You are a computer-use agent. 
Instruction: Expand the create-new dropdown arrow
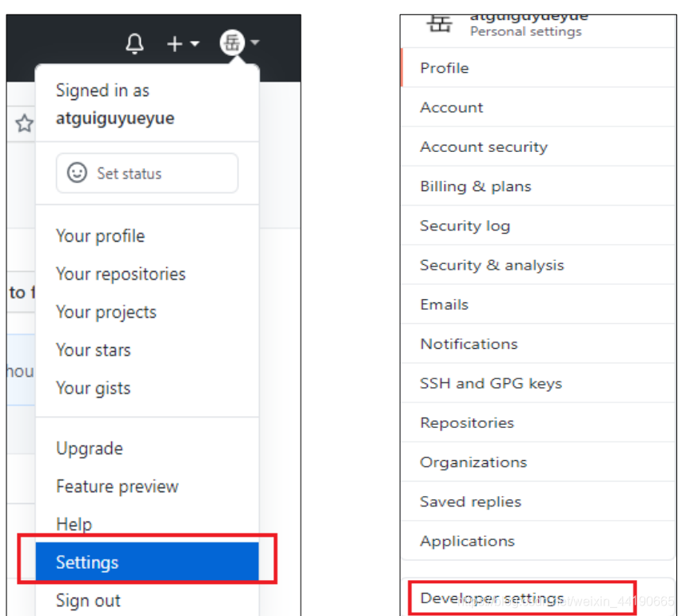click(x=194, y=43)
